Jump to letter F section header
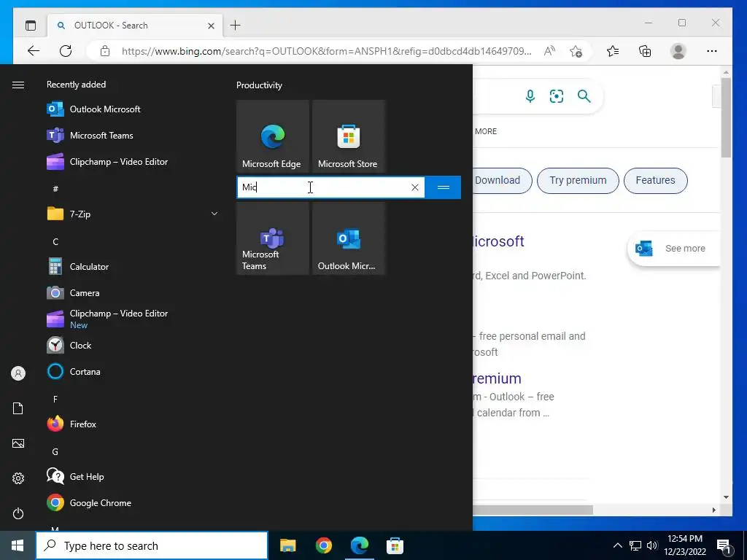747x560 pixels. 55,399
